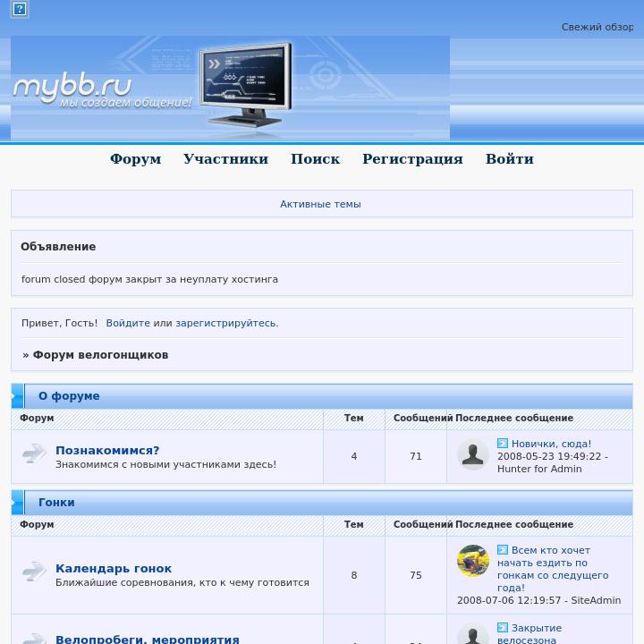The width and height of the screenshot is (644, 644).
Task: Click go-to-post icon before Всем кто хочет
Action: tap(503, 550)
